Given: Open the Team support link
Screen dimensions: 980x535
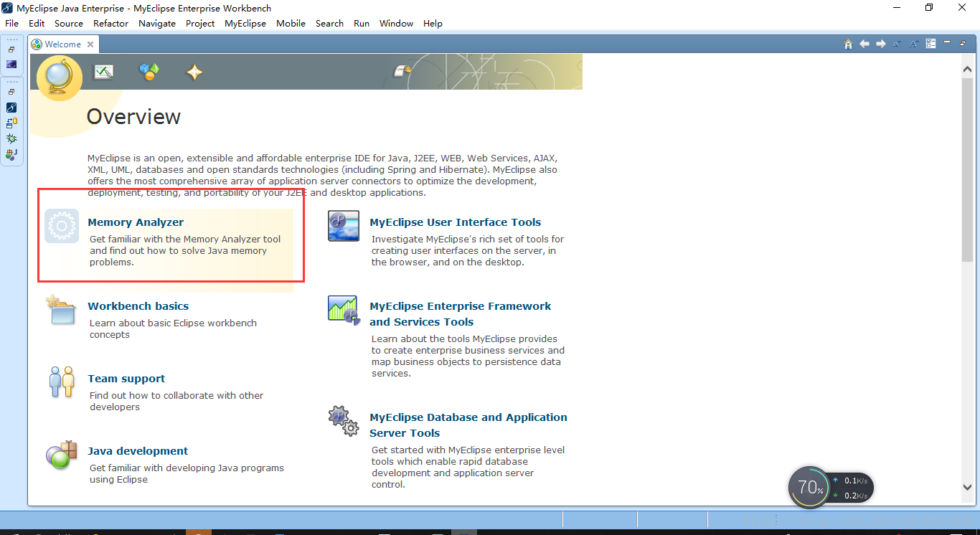Looking at the screenshot, I should click(x=126, y=379).
